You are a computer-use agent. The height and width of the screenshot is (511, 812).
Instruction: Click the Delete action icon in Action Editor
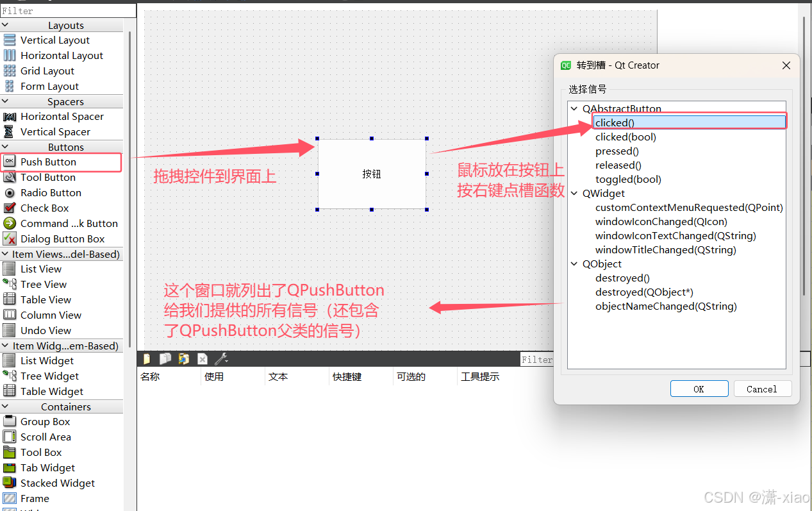click(203, 359)
